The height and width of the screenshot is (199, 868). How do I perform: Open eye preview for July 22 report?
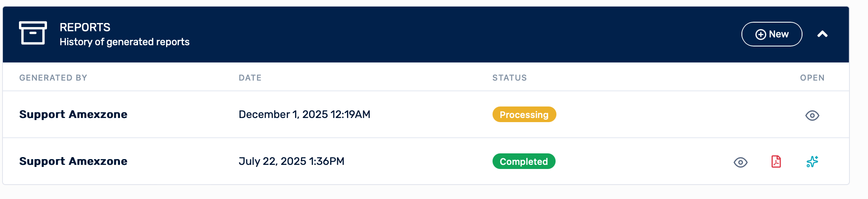740,162
